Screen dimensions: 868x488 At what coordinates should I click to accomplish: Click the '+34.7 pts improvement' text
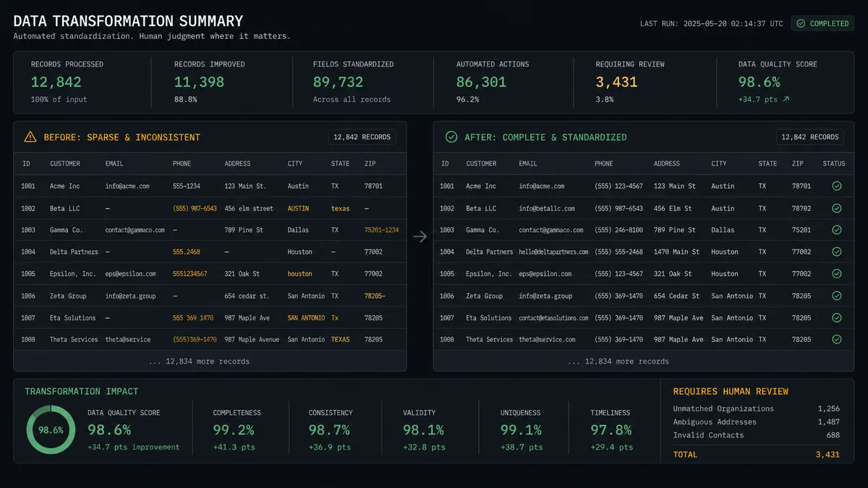(133, 447)
